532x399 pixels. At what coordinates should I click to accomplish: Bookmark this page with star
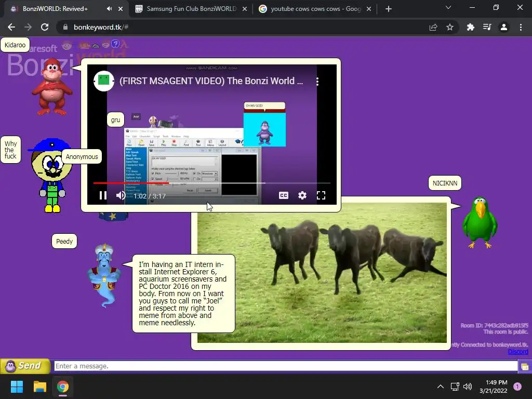450,27
